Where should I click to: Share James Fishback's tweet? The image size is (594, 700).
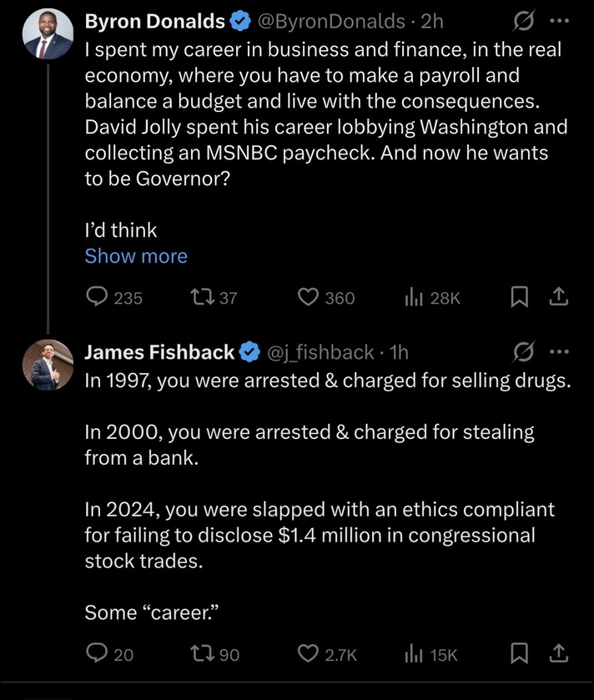[x=559, y=654]
